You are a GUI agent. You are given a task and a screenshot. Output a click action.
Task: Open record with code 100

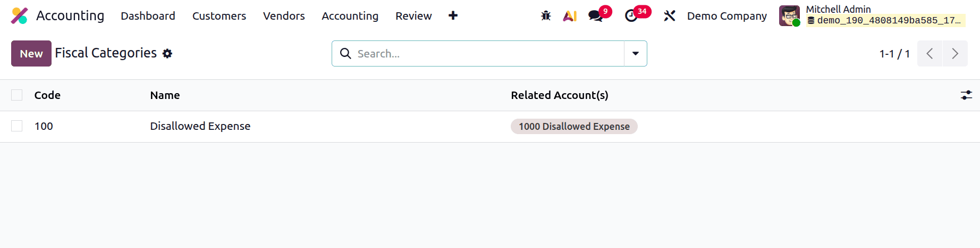[44, 126]
